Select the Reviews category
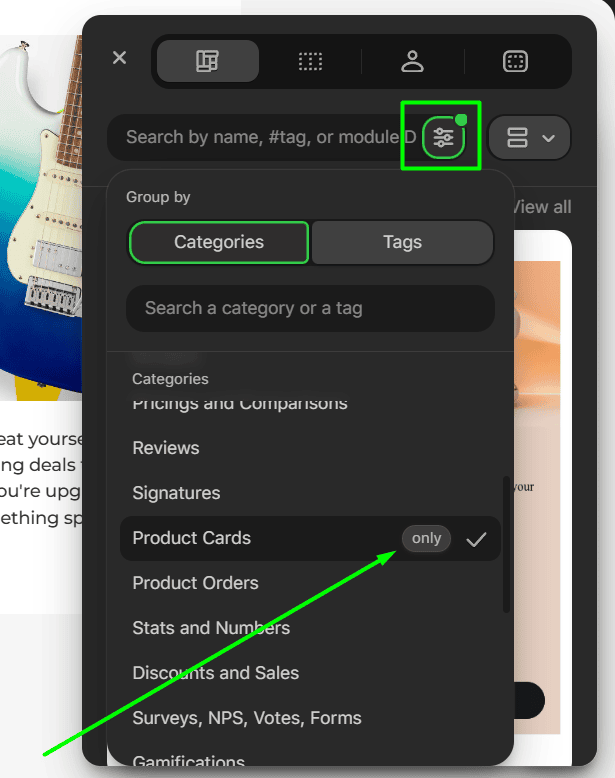This screenshot has width=615, height=778. (166, 448)
